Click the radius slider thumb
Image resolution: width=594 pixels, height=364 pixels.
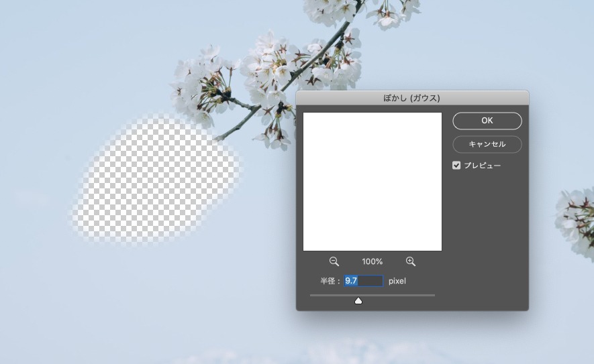358,300
